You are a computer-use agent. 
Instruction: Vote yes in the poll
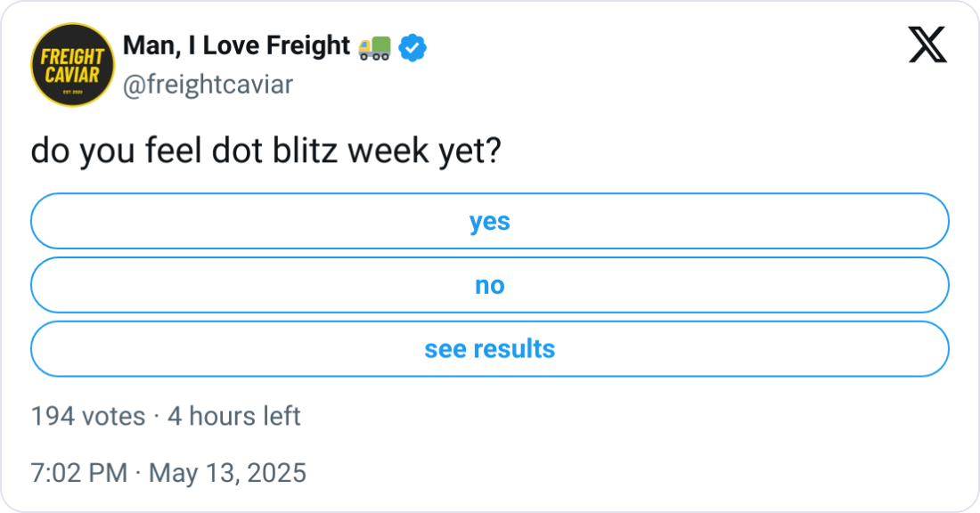pyautogui.click(x=489, y=221)
